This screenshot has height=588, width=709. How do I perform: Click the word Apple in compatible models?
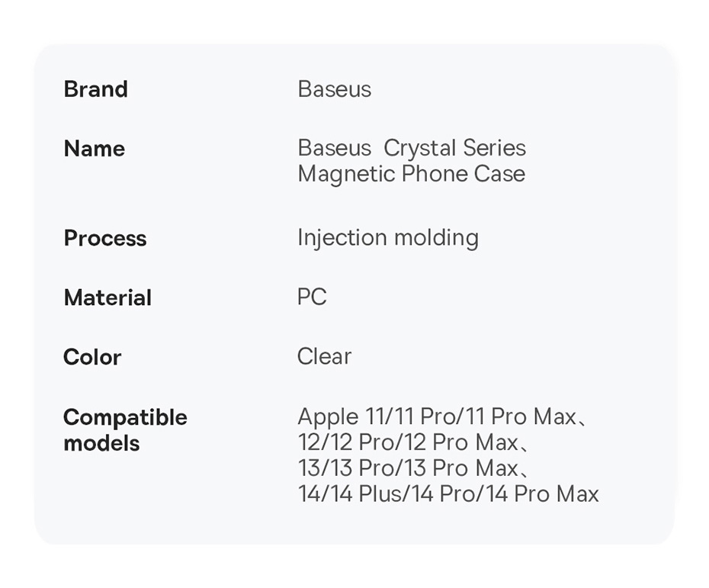328,417
